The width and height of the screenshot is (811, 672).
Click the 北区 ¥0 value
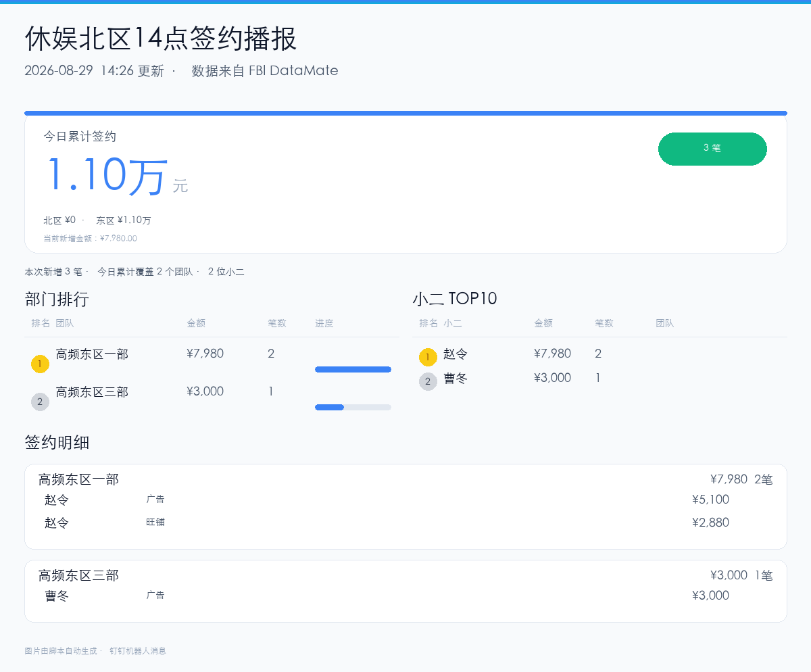point(59,220)
